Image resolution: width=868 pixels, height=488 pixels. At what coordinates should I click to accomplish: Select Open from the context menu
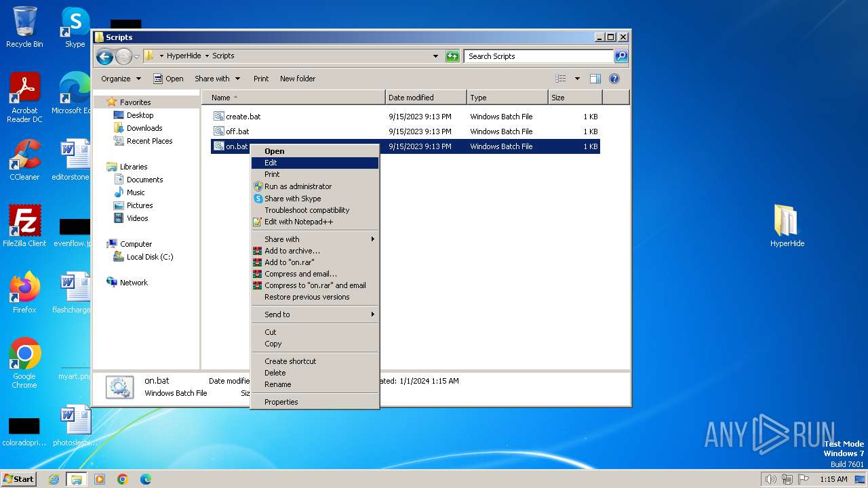tap(315, 151)
